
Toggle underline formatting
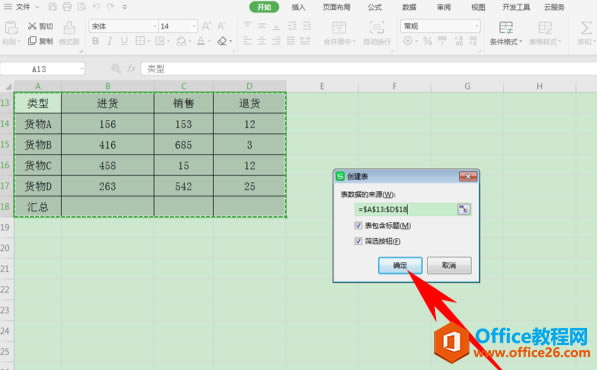(124, 41)
